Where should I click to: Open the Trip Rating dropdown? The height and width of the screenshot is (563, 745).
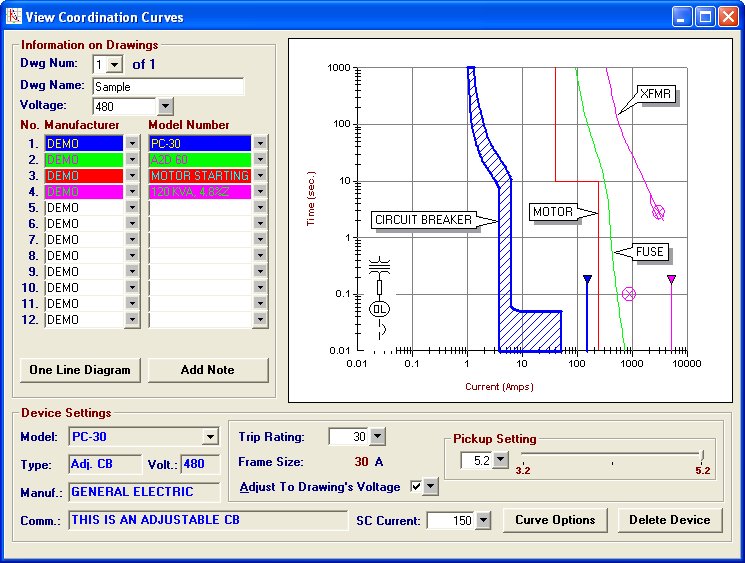point(377,436)
